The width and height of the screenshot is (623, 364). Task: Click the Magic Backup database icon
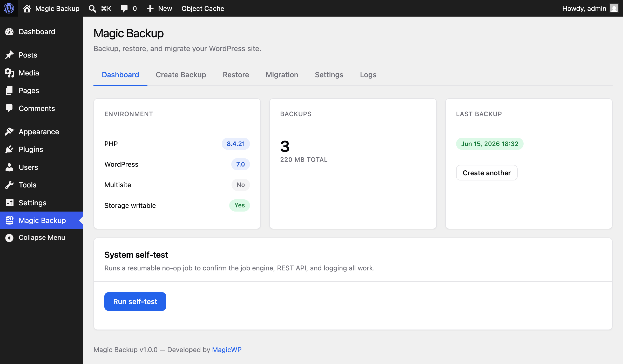point(9,220)
